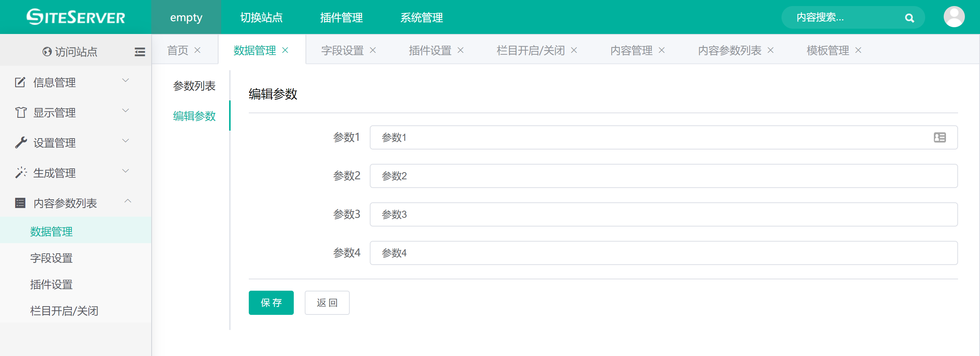Open 插件管理 in the top navigation
Image resolution: width=980 pixels, height=356 pixels.
(x=341, y=17)
